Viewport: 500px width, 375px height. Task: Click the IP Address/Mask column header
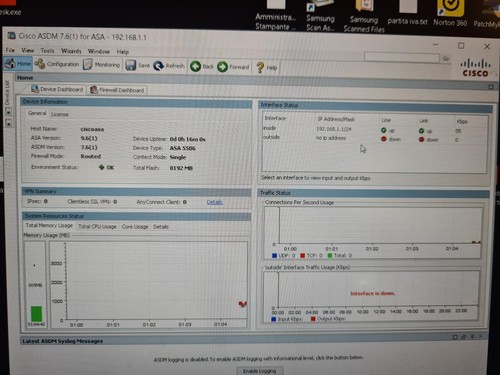point(336,119)
